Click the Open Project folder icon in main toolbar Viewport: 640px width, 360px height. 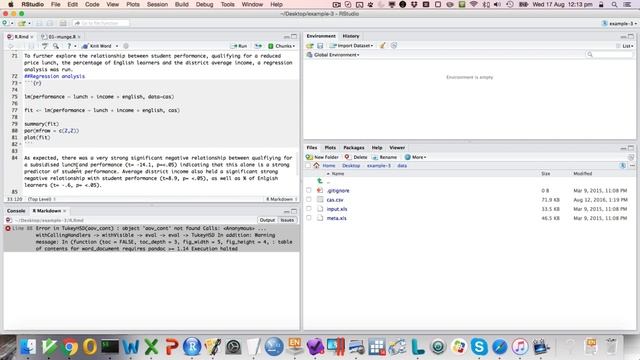[x=21, y=23]
